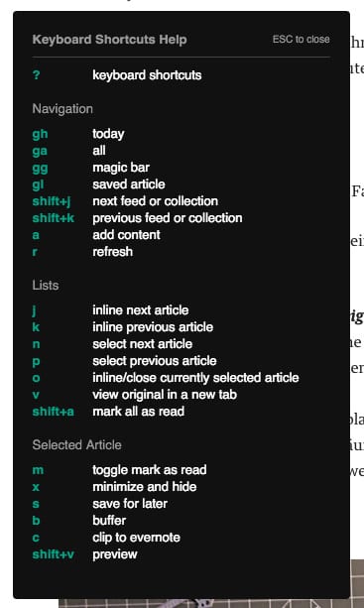This screenshot has height=608, width=364.
Task: Click the Navigation section heading
Action: (x=62, y=109)
